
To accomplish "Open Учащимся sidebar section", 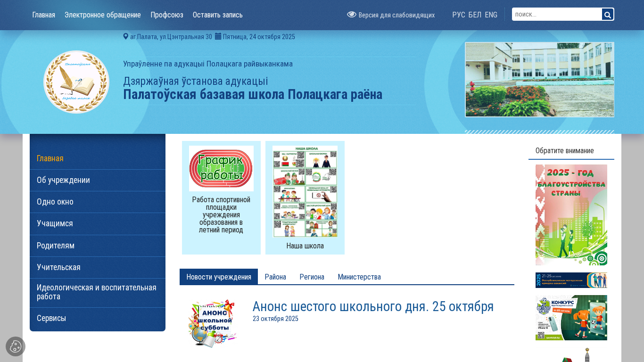I will pos(98,223).
